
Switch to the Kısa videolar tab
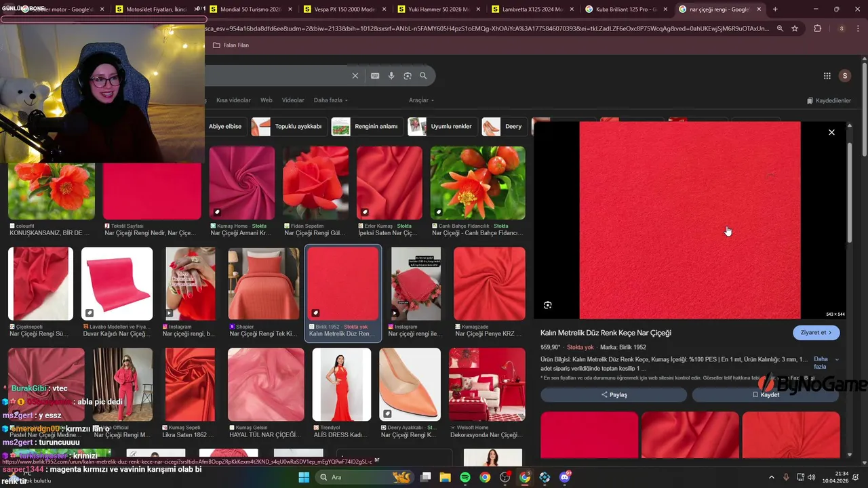click(x=233, y=100)
